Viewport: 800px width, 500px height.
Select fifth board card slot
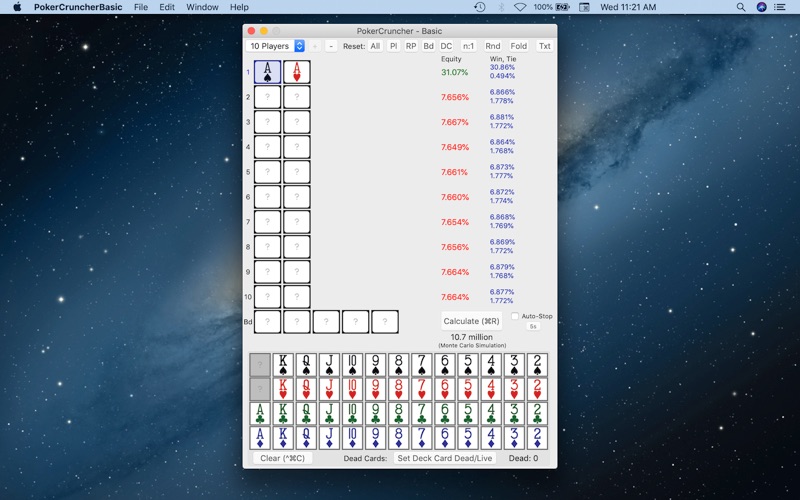[x=385, y=322]
